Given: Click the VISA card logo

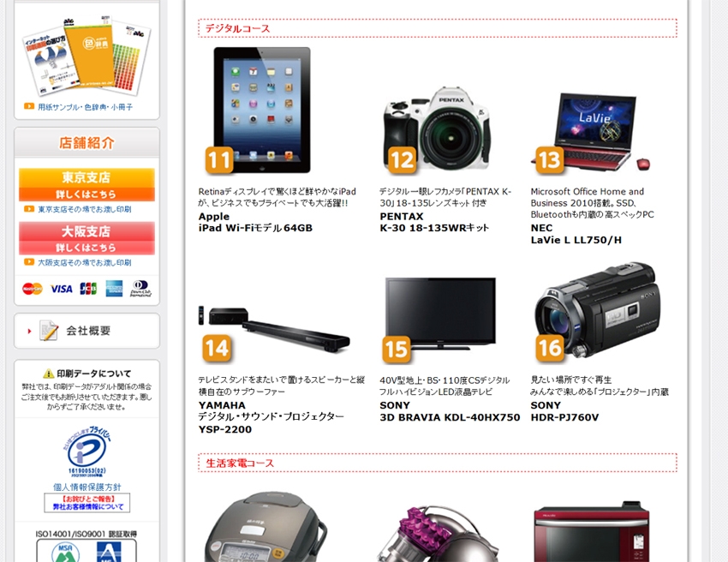Looking at the screenshot, I should click(x=62, y=289).
